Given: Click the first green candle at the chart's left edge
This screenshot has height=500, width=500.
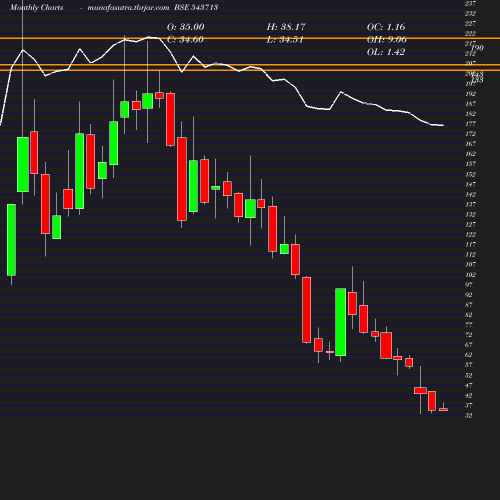Looking at the screenshot, I should 11,240.
